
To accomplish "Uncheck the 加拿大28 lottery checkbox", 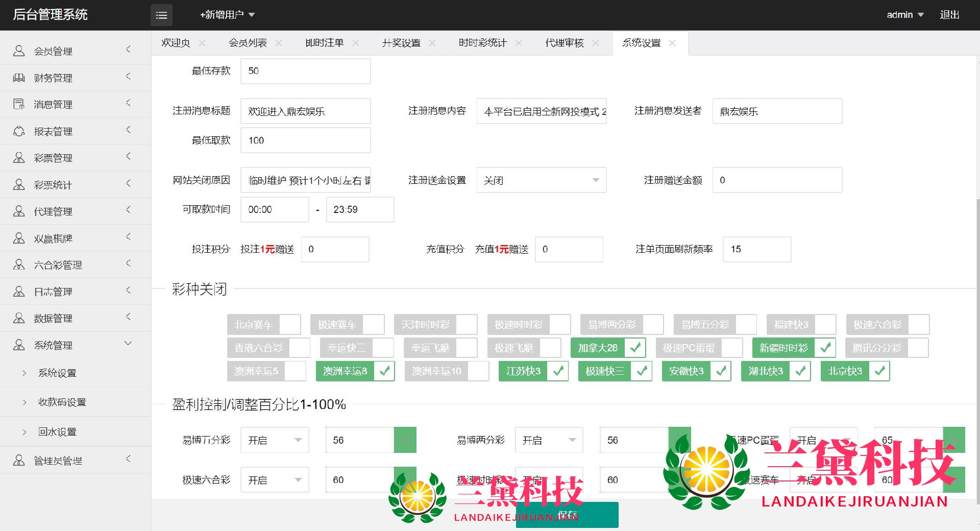I will 635,348.
